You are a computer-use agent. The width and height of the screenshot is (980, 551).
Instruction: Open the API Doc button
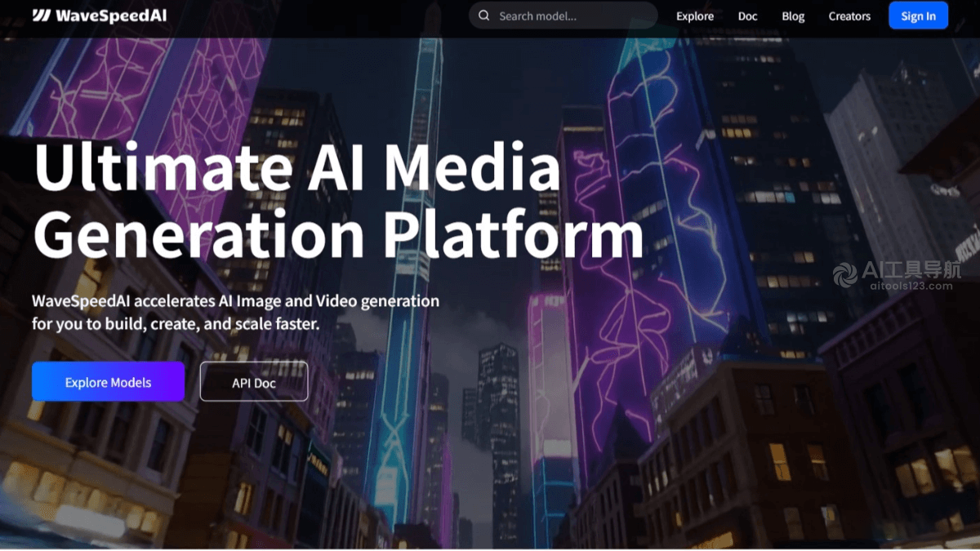point(254,382)
